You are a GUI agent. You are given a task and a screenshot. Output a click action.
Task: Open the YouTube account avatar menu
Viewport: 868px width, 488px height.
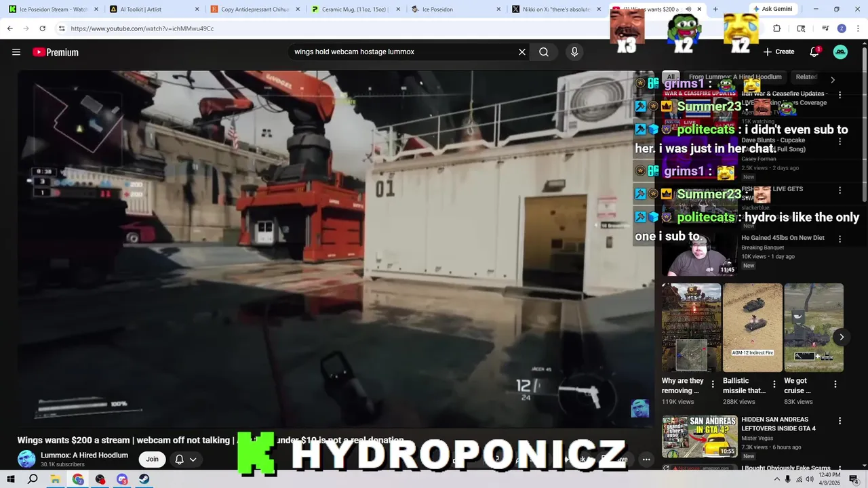click(x=840, y=52)
